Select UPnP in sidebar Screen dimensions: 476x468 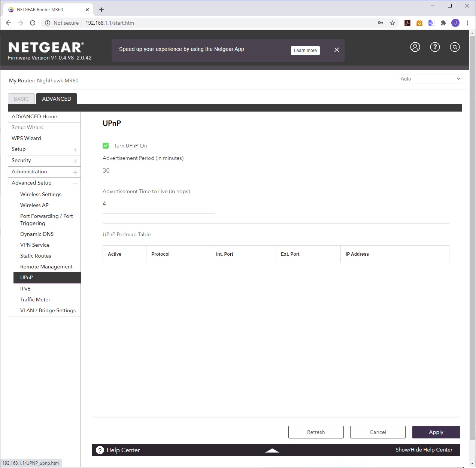(x=47, y=278)
